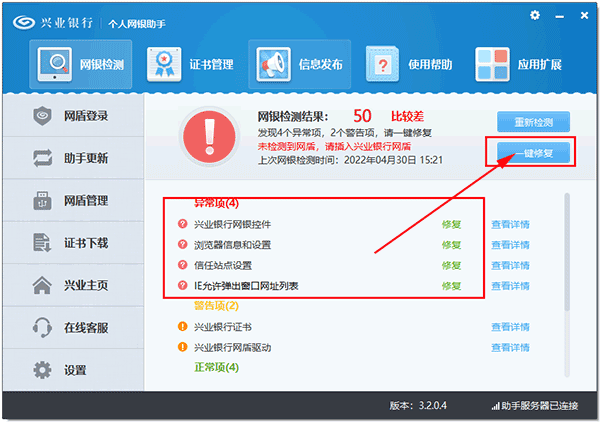The image size is (600, 422).
Task: Open 查看详情 for 兴业银行网银控件
Action: point(510,224)
